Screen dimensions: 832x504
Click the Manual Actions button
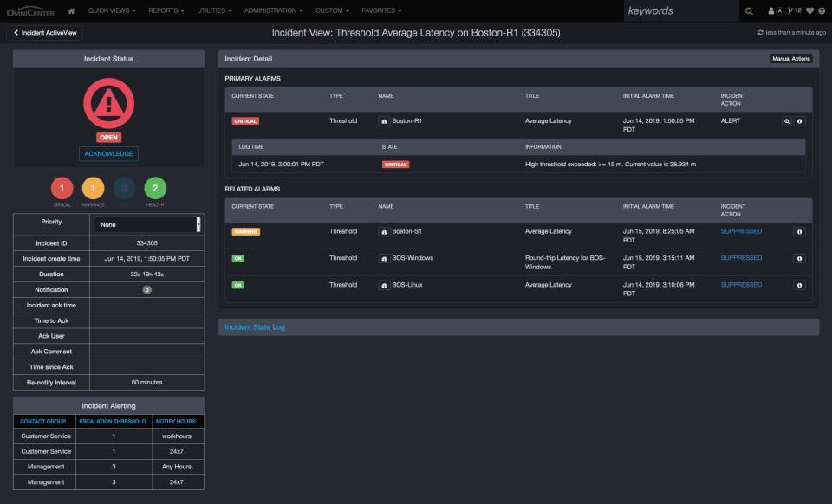(791, 59)
